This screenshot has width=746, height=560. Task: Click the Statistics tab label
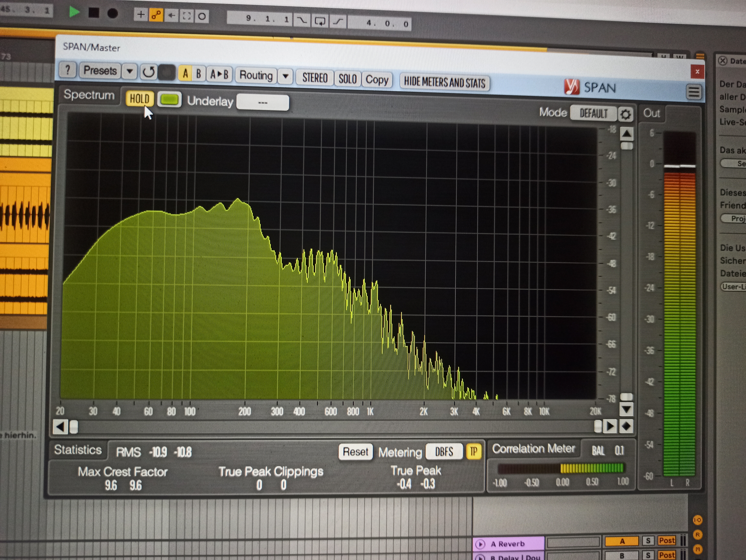(78, 450)
